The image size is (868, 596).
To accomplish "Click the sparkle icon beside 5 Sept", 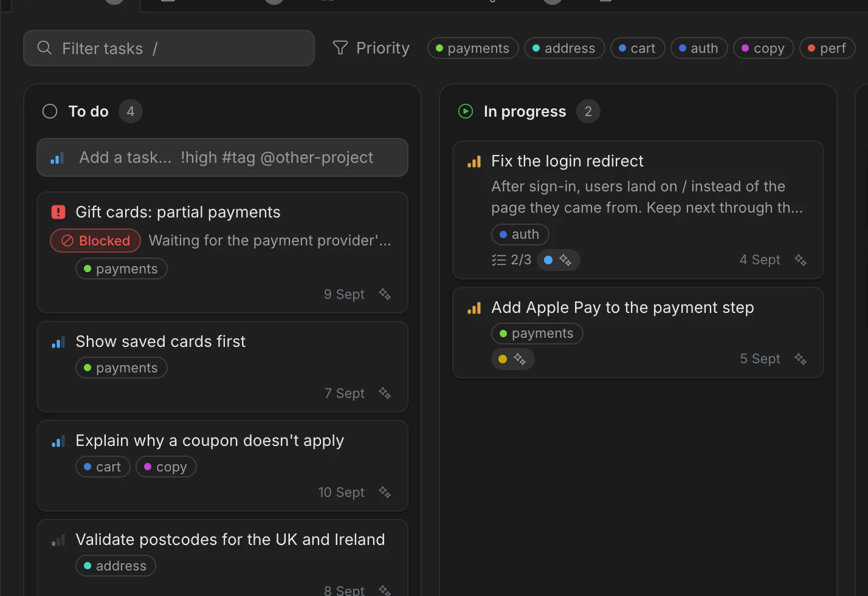I will point(801,359).
